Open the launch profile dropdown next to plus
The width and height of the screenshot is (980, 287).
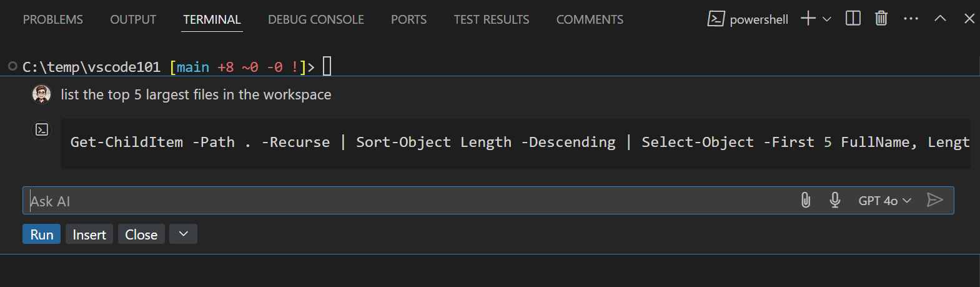coord(827,19)
